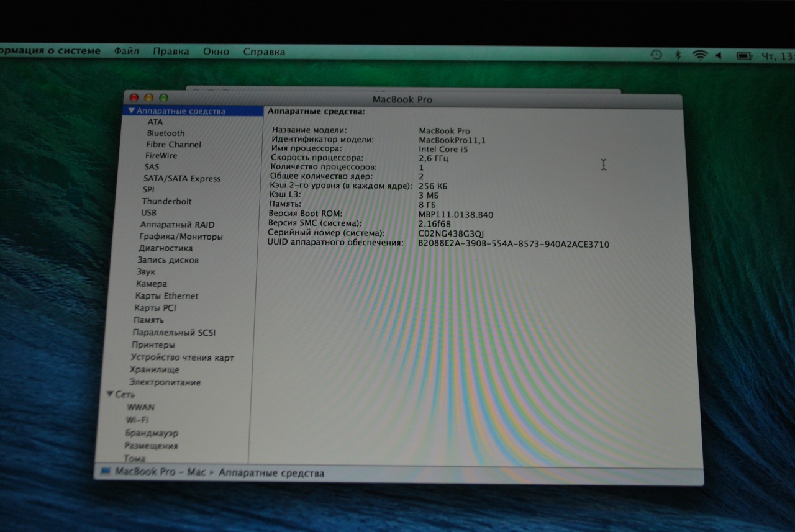Viewport: 795px width, 532px height.
Task: Select Thunderbolt in the sidebar
Action: click(166, 201)
